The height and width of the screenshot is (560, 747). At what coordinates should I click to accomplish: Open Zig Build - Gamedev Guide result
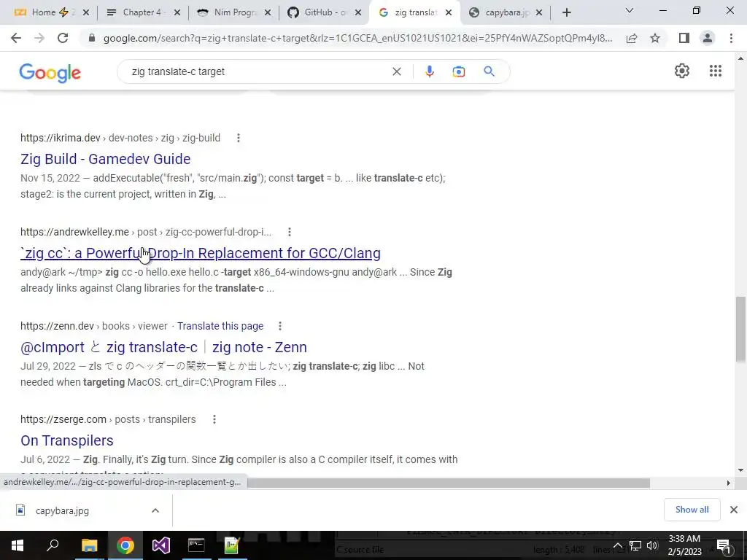[105, 159]
